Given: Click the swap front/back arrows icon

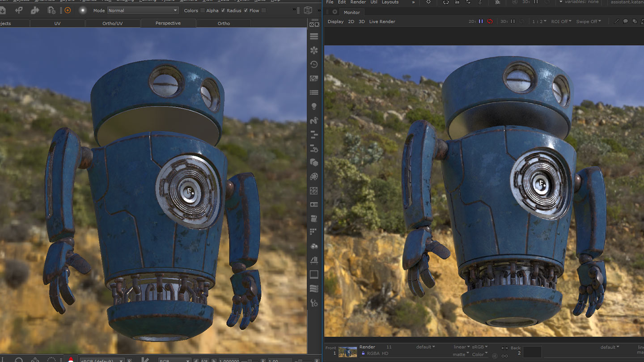Looking at the screenshot, I should point(504,348).
